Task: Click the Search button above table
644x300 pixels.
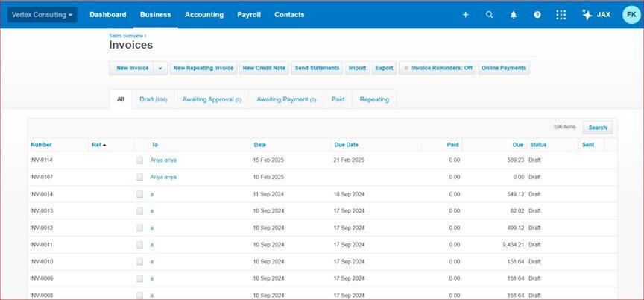Action: click(598, 128)
